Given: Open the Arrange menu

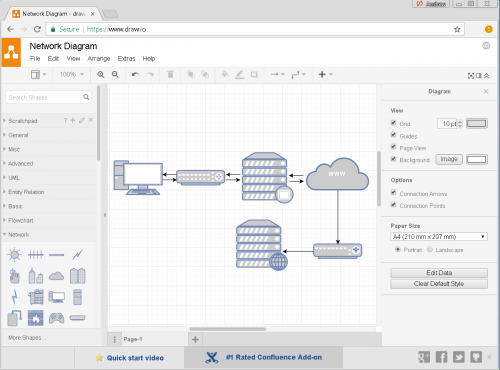Looking at the screenshot, I should [99, 59].
